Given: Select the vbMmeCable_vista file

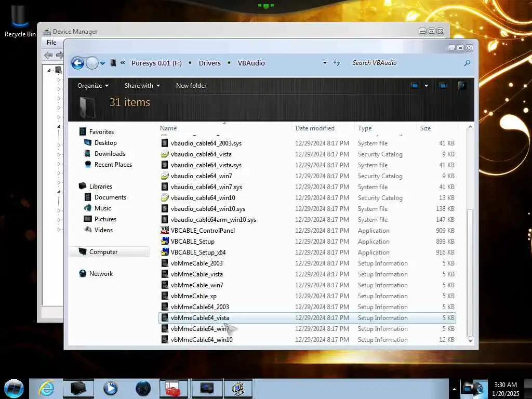Looking at the screenshot, I should click(x=197, y=274).
